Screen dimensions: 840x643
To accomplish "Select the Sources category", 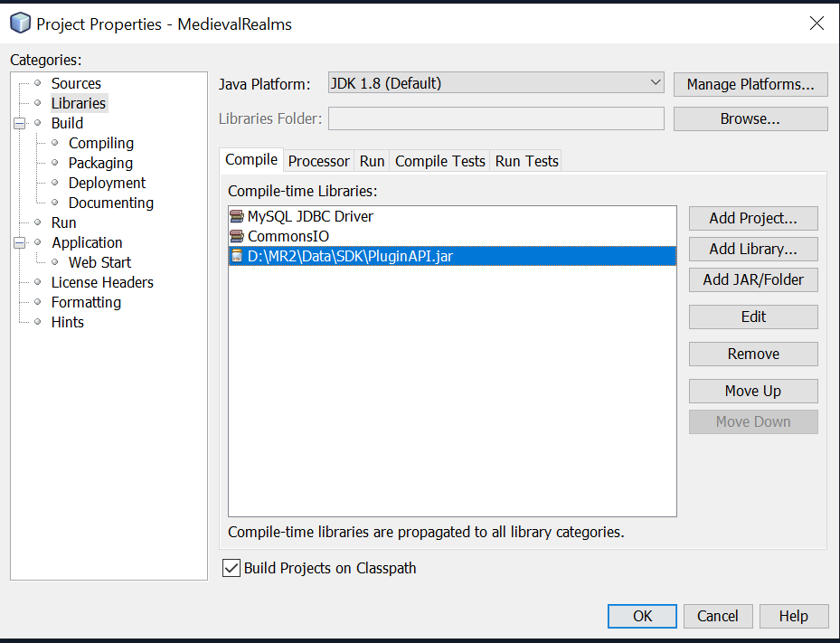I will point(76,83).
